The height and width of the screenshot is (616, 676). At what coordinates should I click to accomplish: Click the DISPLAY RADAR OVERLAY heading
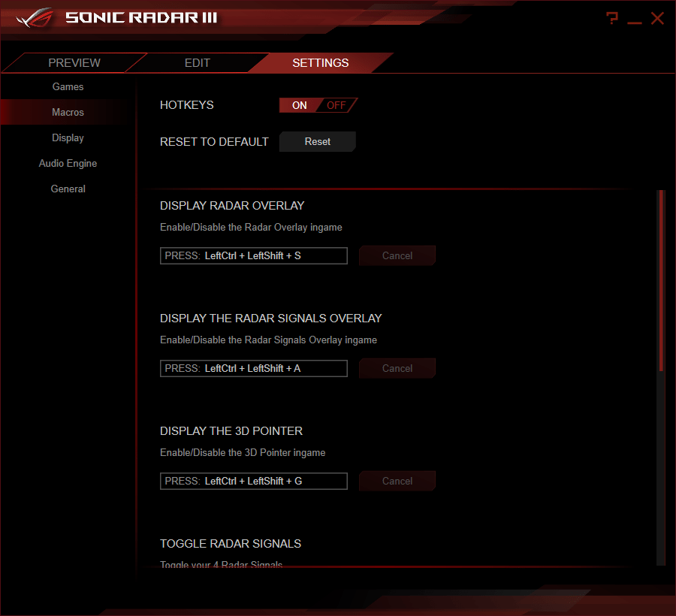coord(232,206)
